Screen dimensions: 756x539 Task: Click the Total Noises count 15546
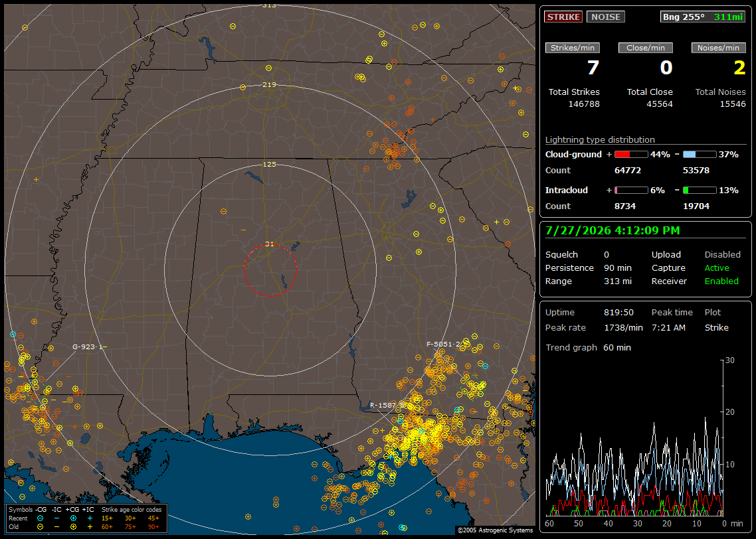point(732,104)
